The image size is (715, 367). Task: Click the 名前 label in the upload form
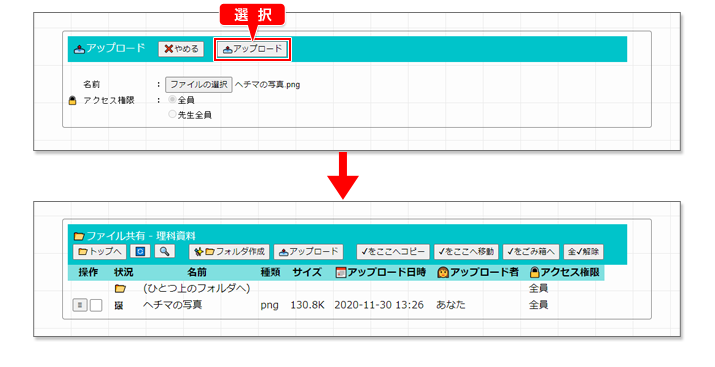click(91, 84)
